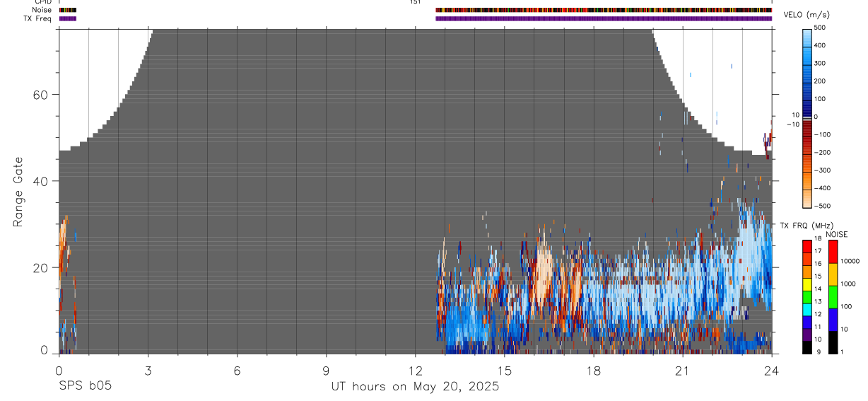Image resolution: width=868 pixels, height=401 pixels.
Task: Click x-axis tick label 15
Action: click(505, 370)
